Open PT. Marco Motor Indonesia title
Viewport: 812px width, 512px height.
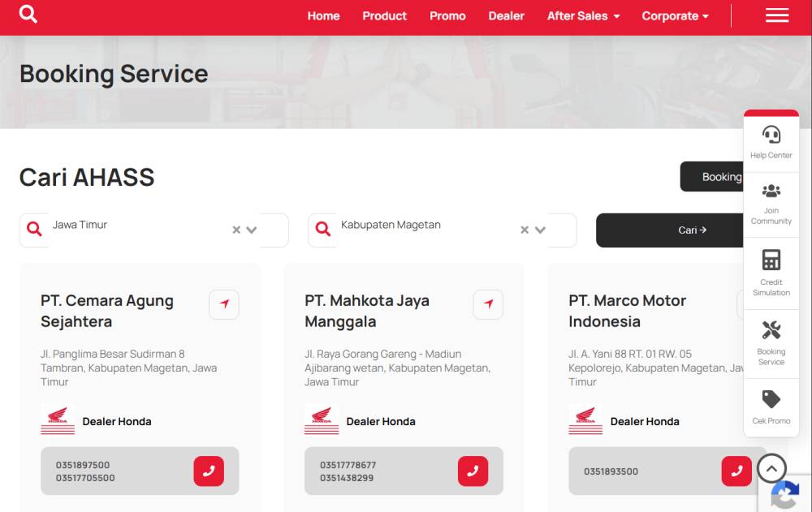point(627,311)
